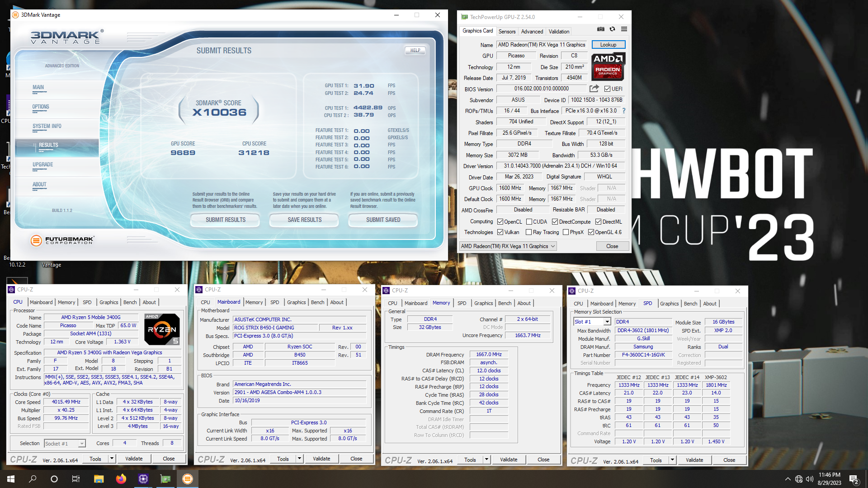Click the Lookup button in GPU-Z
Screen dimensions: 868x488
608,45
